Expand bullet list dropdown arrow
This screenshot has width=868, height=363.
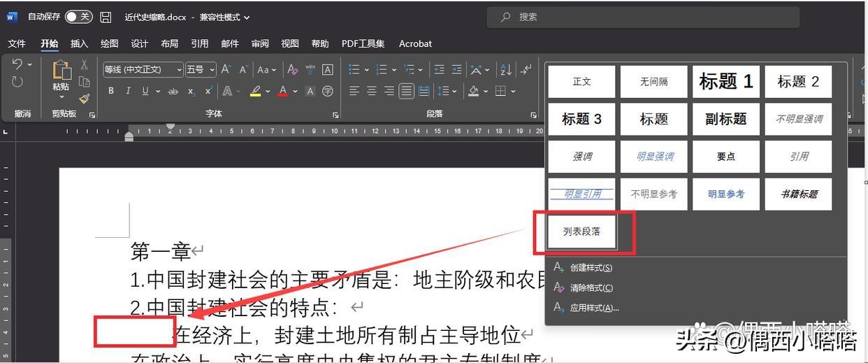(366, 69)
